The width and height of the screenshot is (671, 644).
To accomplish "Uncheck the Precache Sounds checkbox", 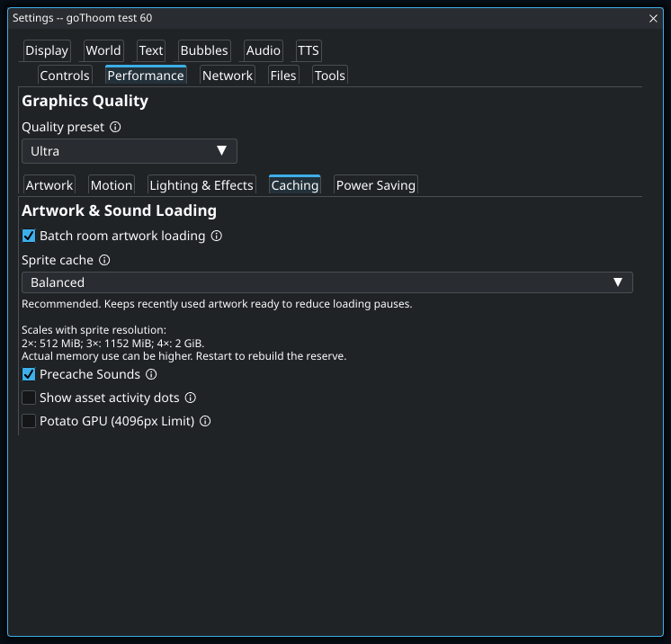I will [29, 374].
